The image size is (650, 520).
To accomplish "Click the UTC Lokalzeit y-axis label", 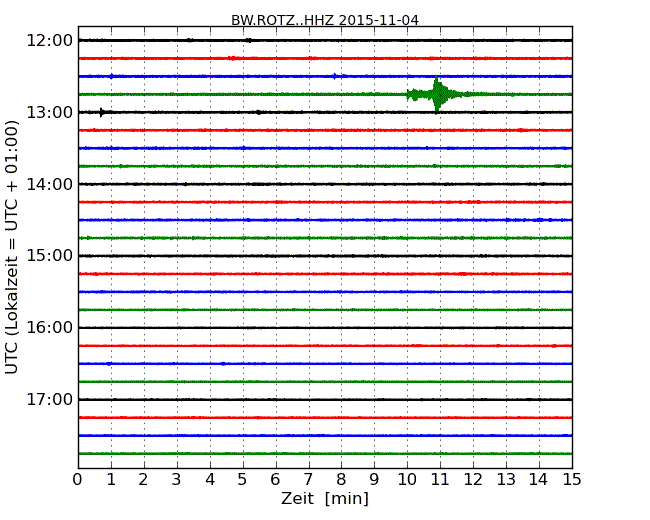I will pos(12,247).
